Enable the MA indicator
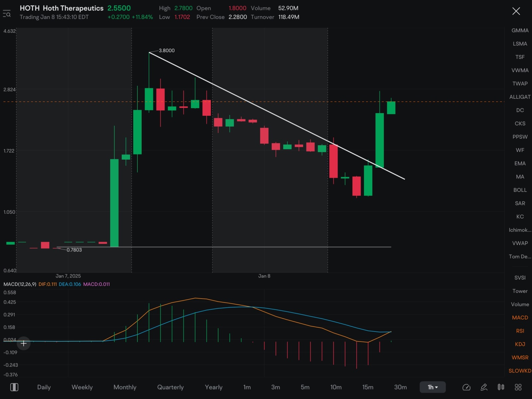 click(520, 177)
